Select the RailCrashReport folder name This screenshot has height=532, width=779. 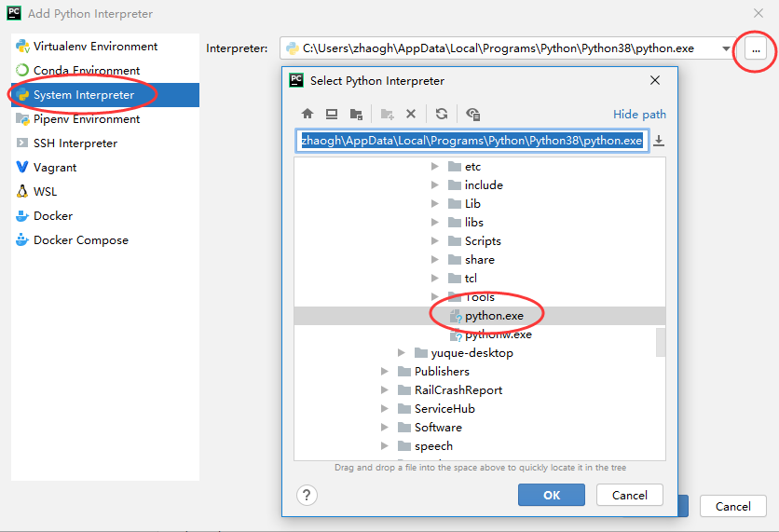point(458,390)
